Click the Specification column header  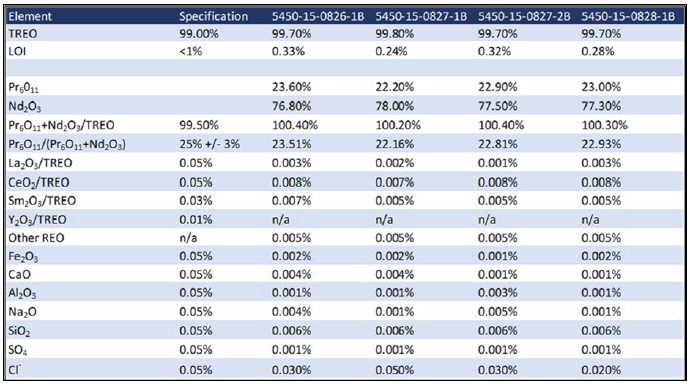(x=213, y=17)
